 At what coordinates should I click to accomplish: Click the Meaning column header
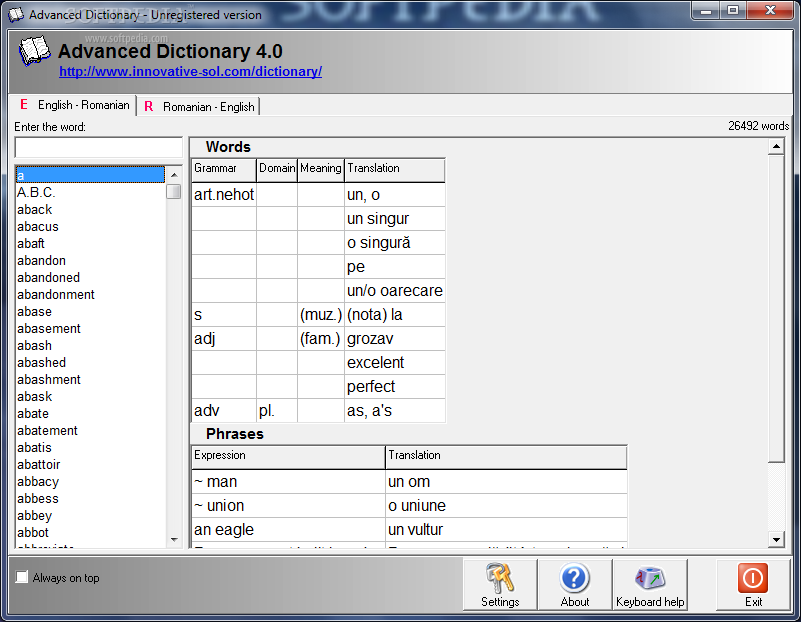tap(321, 170)
